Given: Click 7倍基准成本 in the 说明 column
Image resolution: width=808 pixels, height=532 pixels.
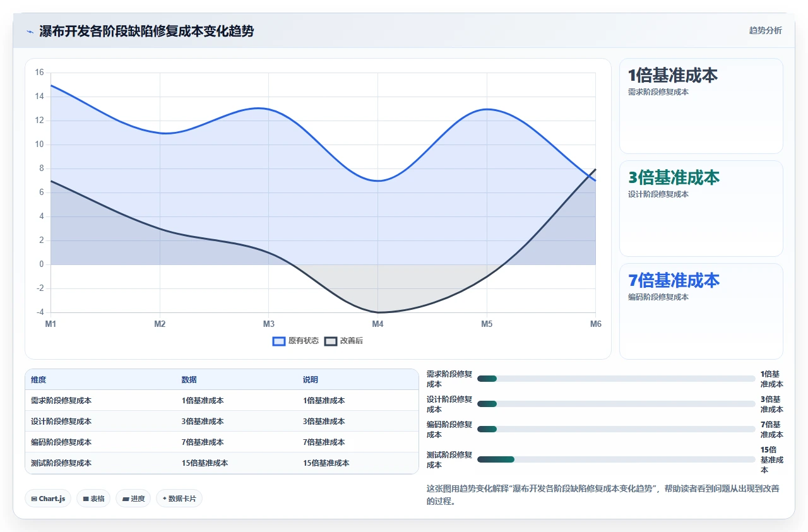Looking at the screenshot, I should 324,442.
